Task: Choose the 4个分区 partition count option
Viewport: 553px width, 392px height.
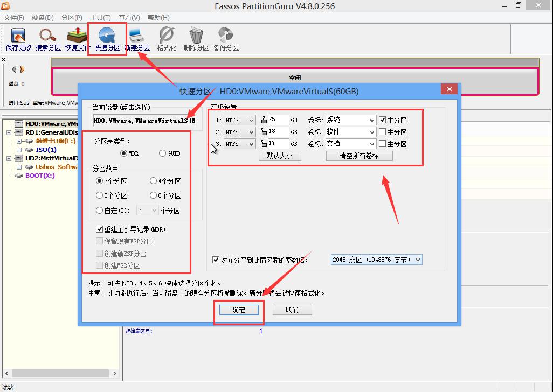Action: 153,180
